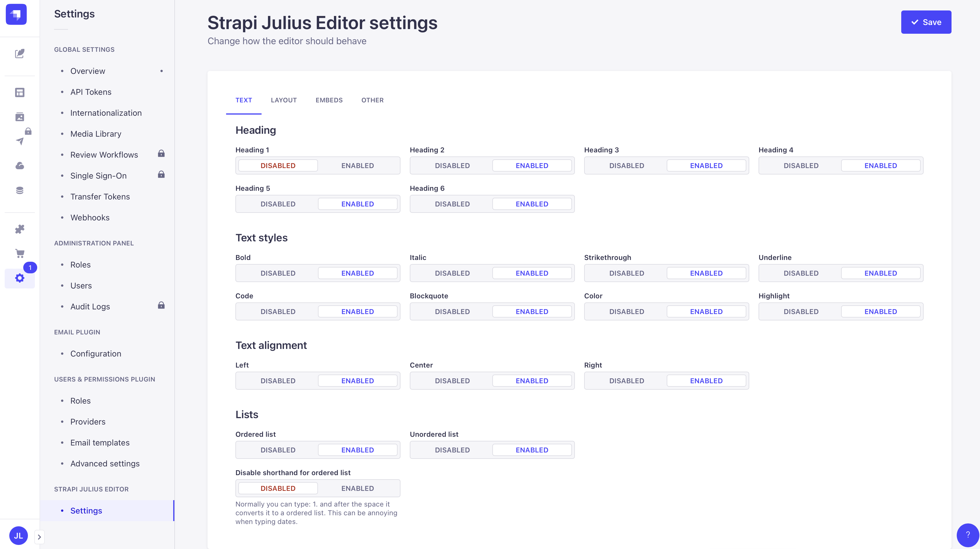Open the JL user profile menu
Image resolution: width=980 pixels, height=549 pixels.
[x=18, y=536]
